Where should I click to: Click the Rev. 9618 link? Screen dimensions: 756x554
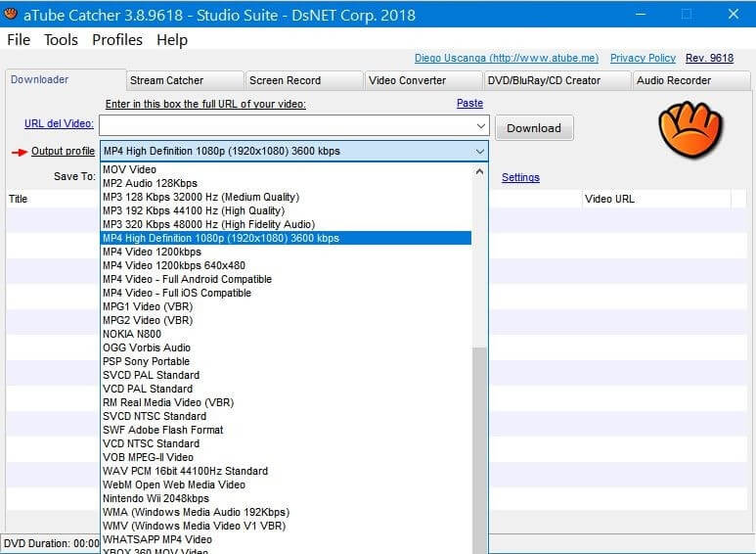coord(709,58)
